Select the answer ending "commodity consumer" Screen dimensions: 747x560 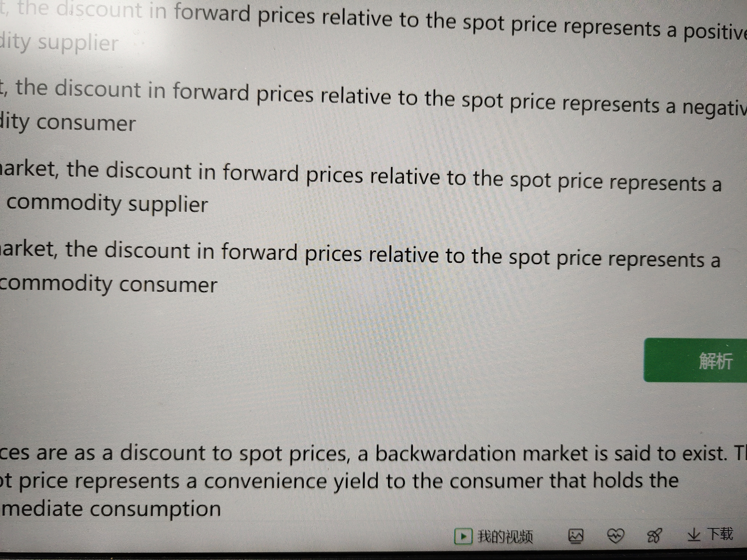(x=108, y=284)
